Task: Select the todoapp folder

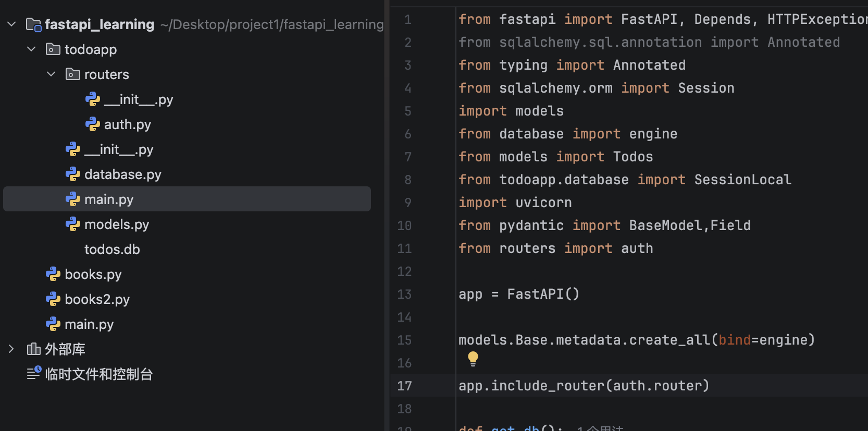Action: coord(91,49)
